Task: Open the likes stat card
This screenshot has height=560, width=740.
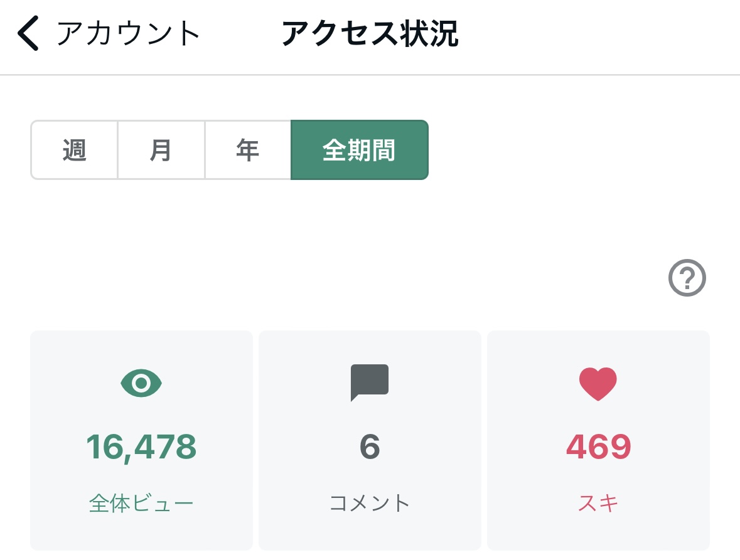Action: pyautogui.click(x=598, y=440)
